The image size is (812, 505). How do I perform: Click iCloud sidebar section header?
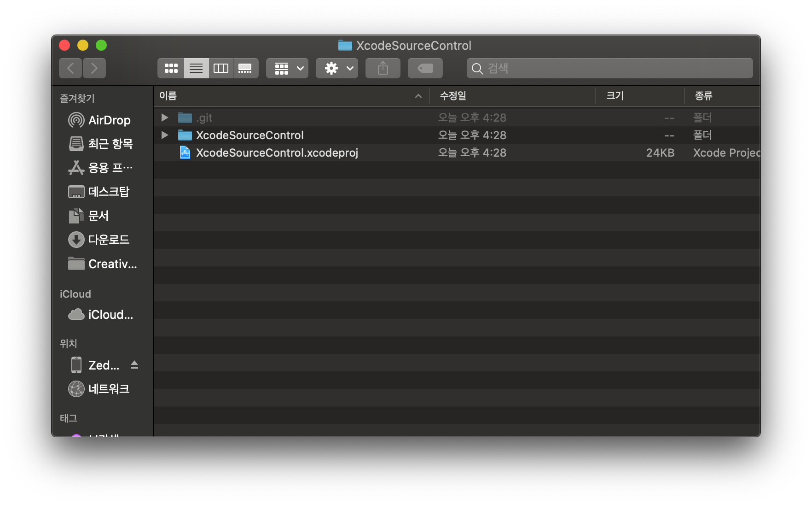click(x=75, y=294)
